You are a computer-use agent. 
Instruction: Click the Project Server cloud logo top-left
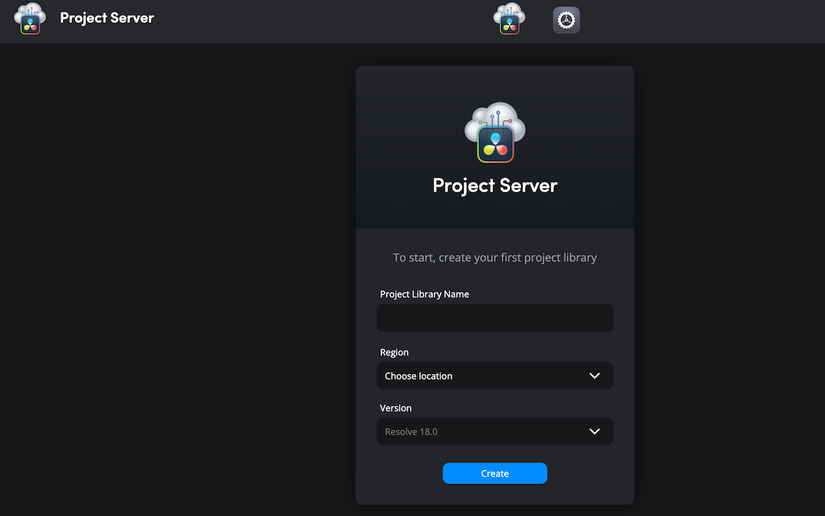(30, 19)
